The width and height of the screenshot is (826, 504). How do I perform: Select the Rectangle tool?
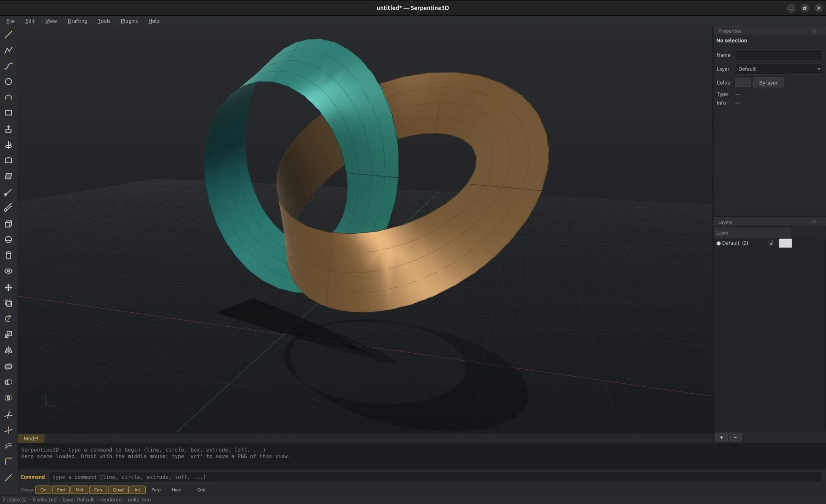click(8, 113)
